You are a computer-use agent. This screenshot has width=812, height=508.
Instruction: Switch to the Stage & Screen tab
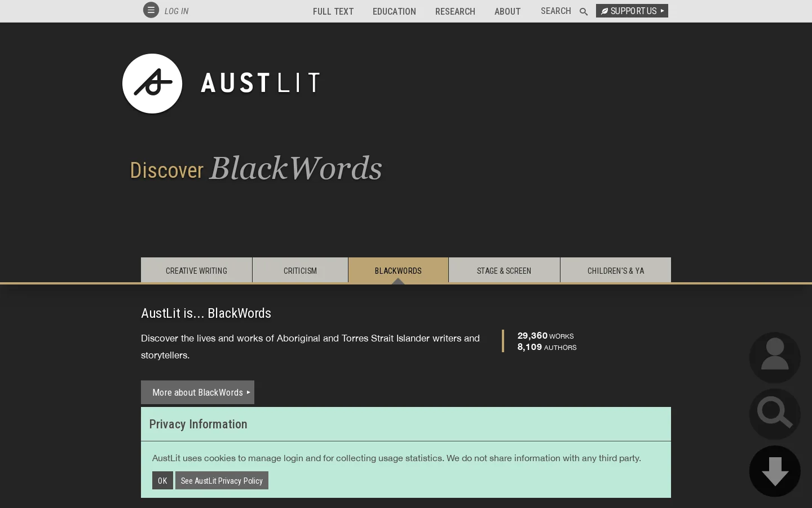pyautogui.click(x=504, y=270)
